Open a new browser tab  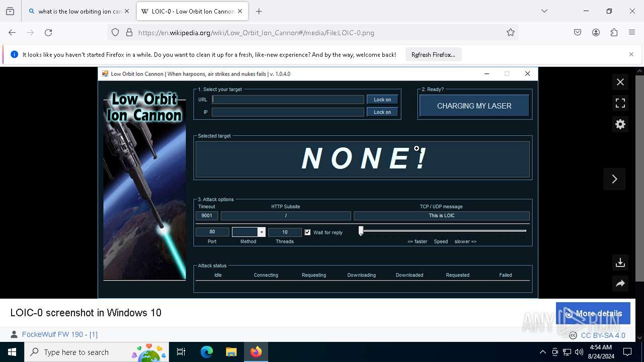(x=259, y=11)
